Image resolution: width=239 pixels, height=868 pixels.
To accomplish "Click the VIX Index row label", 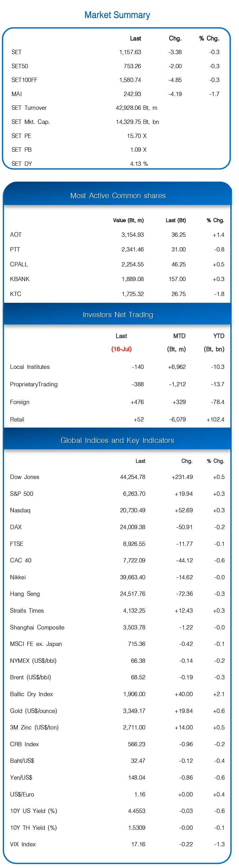I will pyautogui.click(x=23, y=844).
